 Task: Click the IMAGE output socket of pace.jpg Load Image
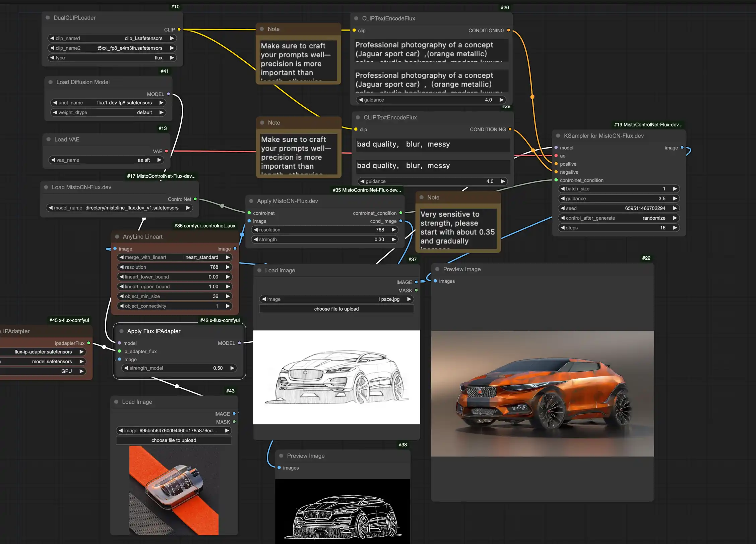[x=416, y=282]
